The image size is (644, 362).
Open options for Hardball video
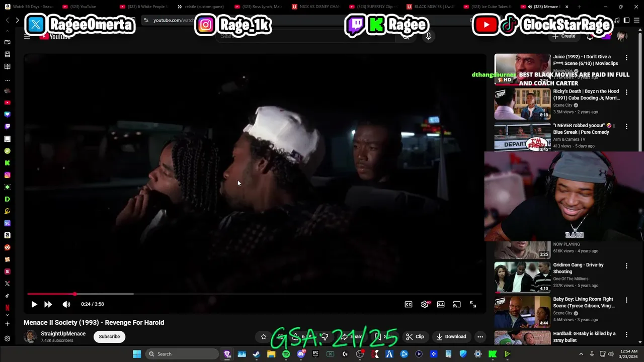(626, 334)
